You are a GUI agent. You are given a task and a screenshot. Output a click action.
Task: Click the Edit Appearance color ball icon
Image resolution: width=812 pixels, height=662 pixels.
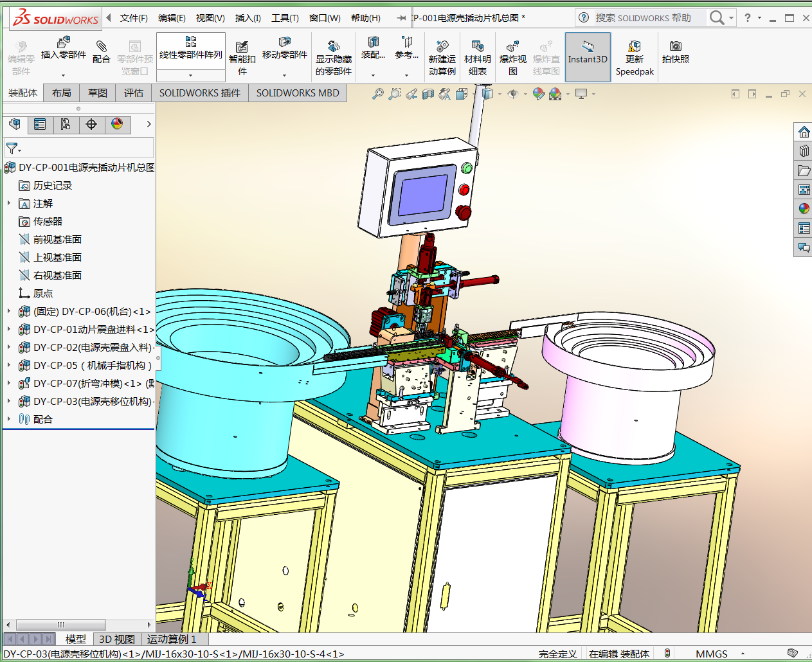coord(538,94)
